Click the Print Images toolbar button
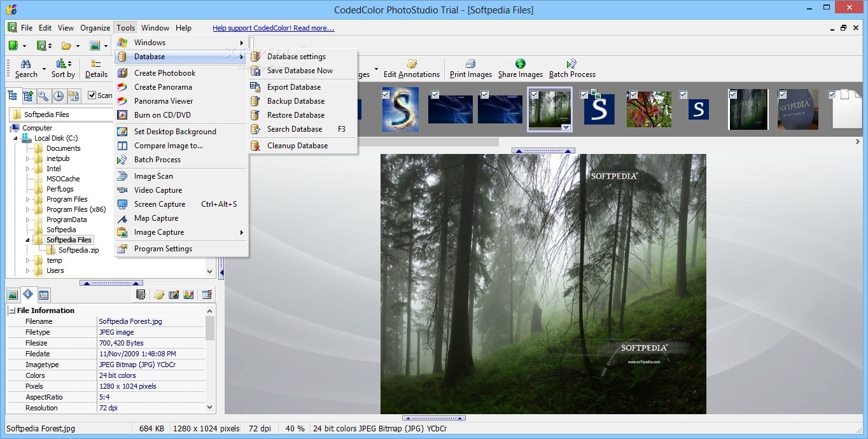868x439 pixels. click(x=471, y=69)
